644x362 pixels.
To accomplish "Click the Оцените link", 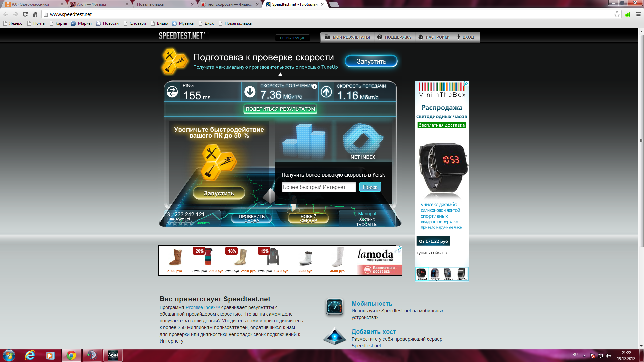I will click(202, 223).
